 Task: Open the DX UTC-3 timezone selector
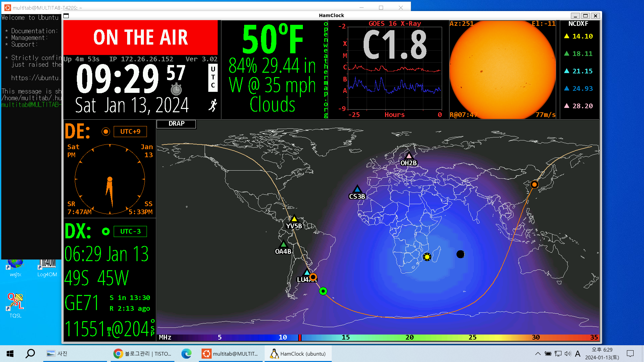coord(130,232)
